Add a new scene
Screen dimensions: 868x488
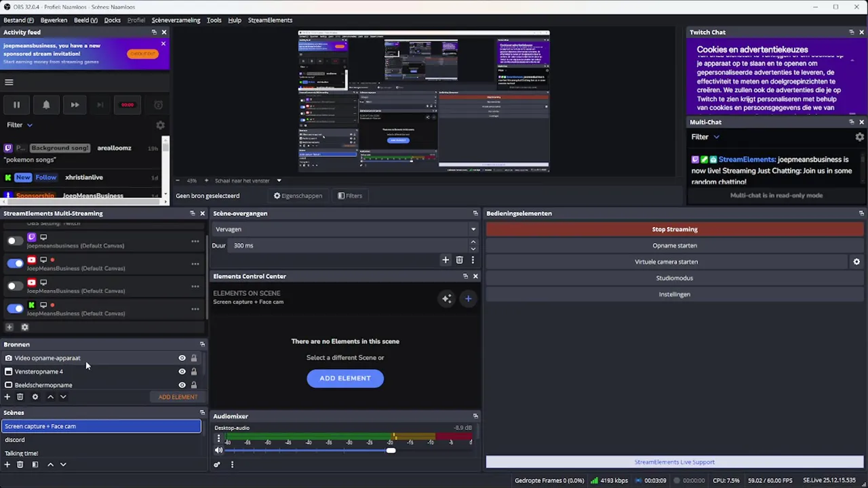7,465
